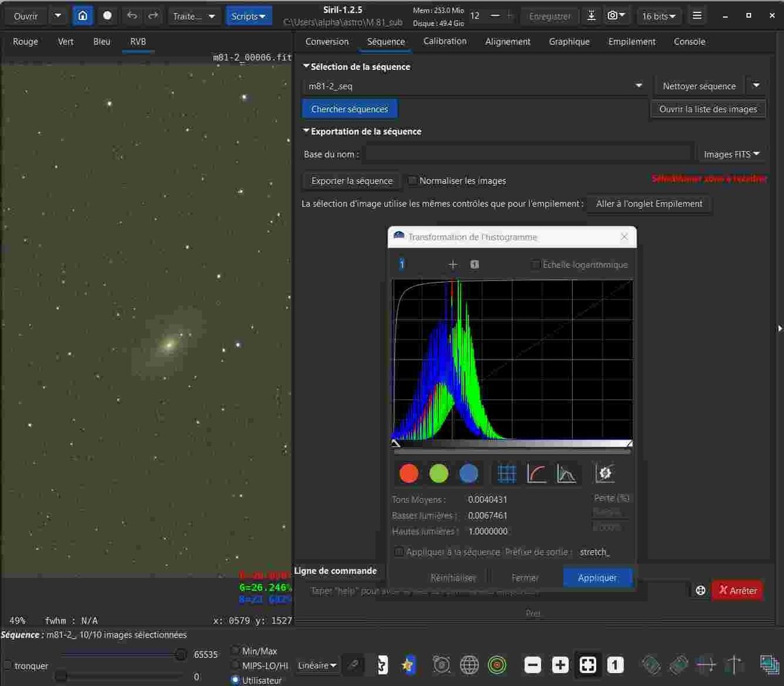The width and height of the screenshot is (784, 686).
Task: Toggle the red channel color swatch
Action: pyautogui.click(x=409, y=473)
